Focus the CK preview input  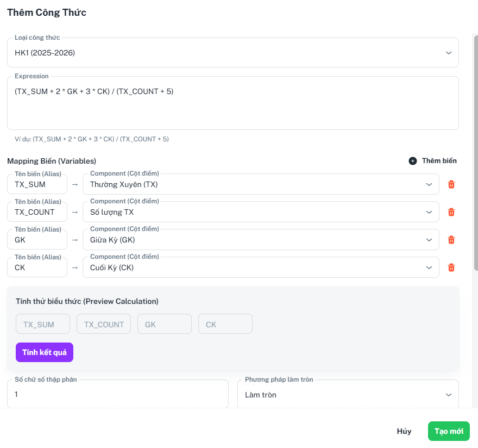coord(225,324)
